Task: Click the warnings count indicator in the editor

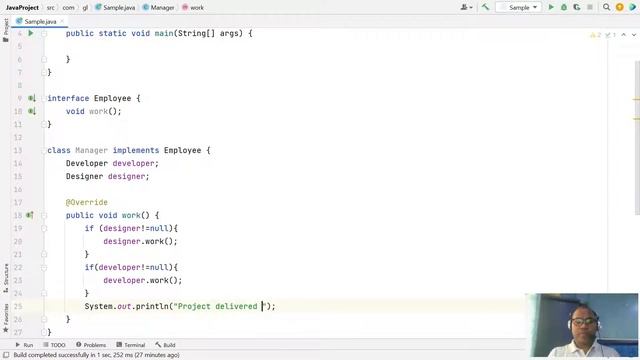Action: click(596, 35)
